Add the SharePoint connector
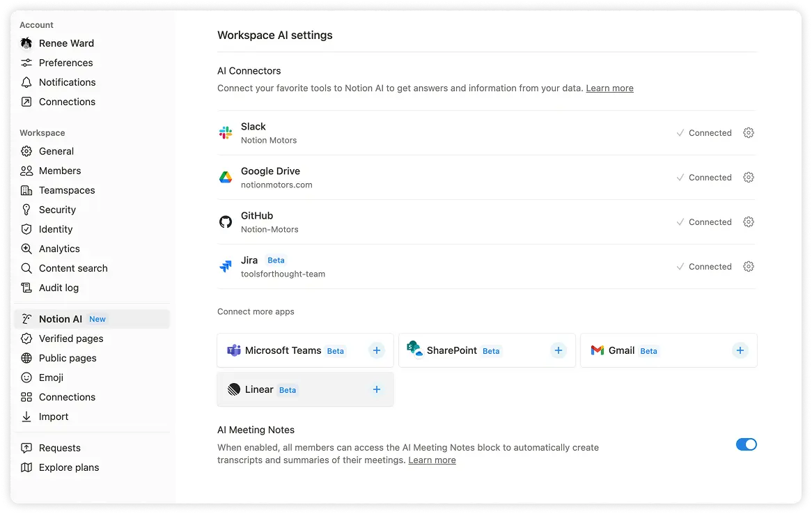The image size is (812, 514). (x=558, y=350)
